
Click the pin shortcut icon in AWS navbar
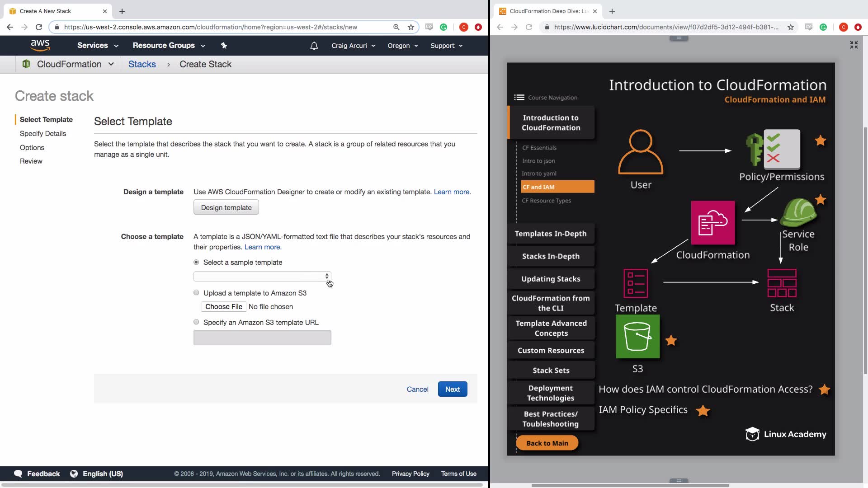(224, 46)
